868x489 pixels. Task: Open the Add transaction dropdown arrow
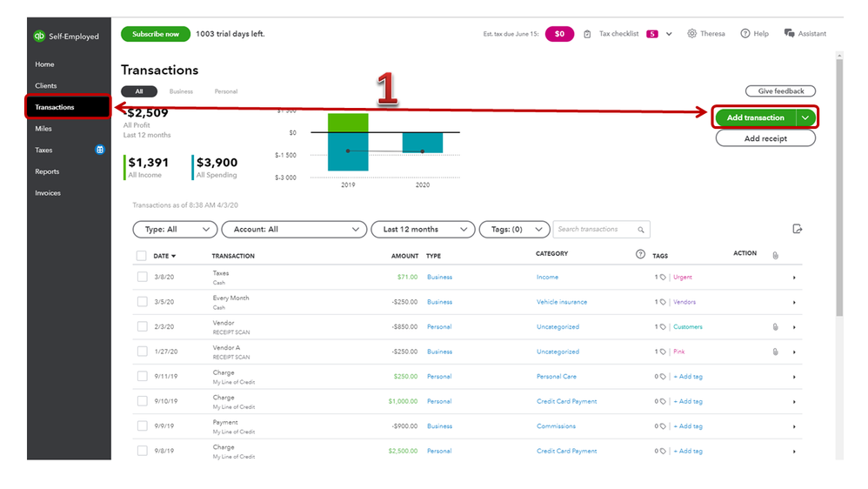805,117
